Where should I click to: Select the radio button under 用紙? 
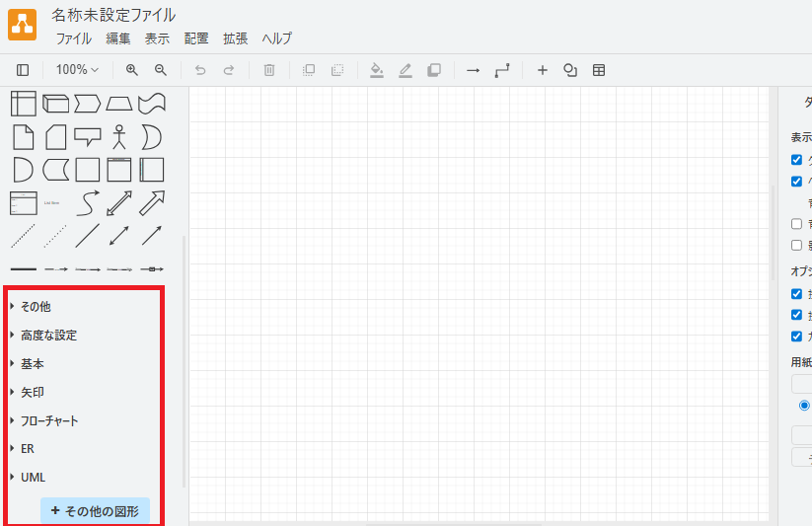(x=804, y=405)
